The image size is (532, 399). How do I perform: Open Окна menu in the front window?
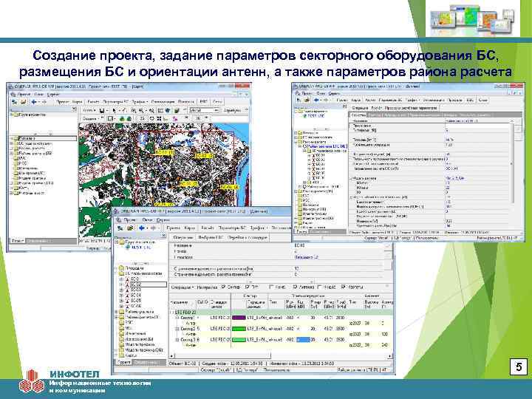tap(147, 220)
